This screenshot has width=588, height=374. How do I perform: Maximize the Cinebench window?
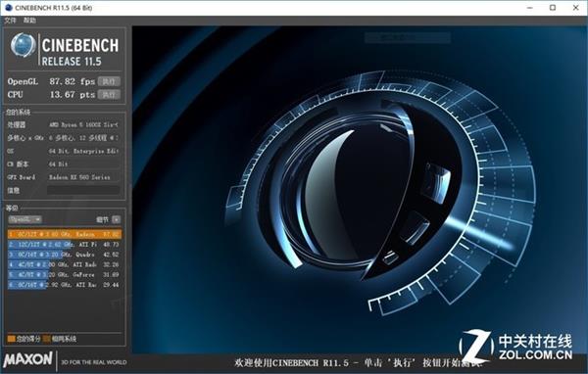553,8
